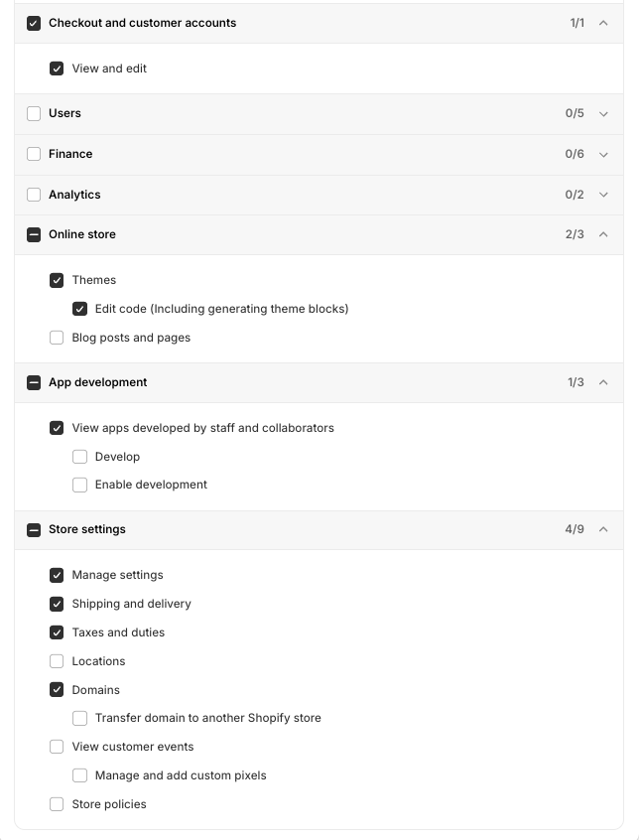Screen dimensions: 639x840
Task: Enable Blog posts and pages permission
Action: point(57,338)
